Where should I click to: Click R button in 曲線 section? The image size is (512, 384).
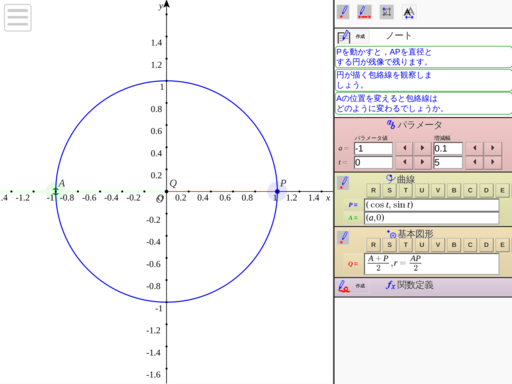[x=373, y=190]
